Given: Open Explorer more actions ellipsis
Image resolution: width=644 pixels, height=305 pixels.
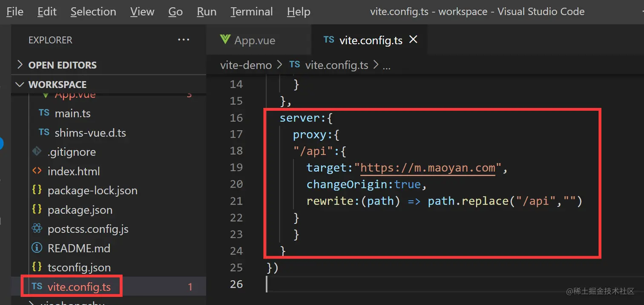Looking at the screenshot, I should [x=184, y=40].
